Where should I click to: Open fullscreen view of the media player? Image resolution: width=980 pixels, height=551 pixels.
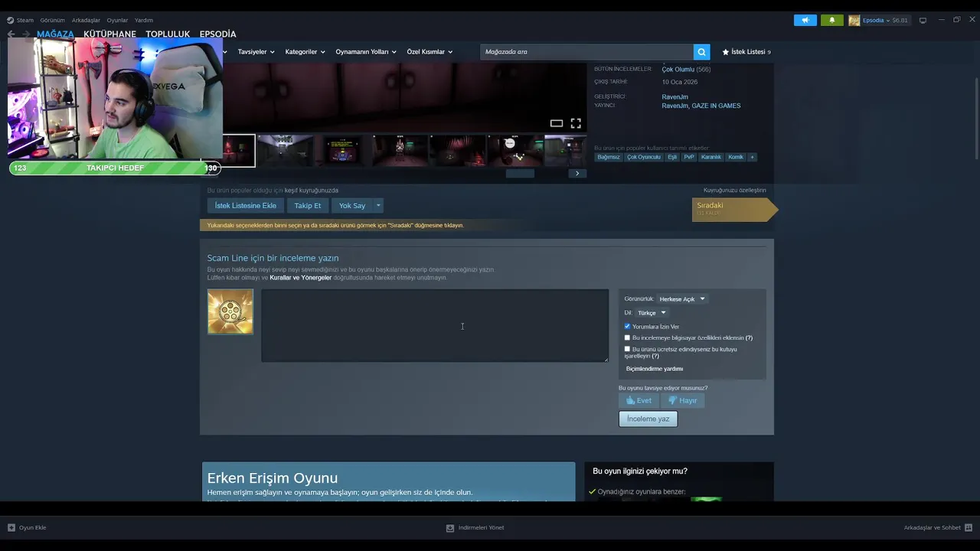click(x=576, y=123)
